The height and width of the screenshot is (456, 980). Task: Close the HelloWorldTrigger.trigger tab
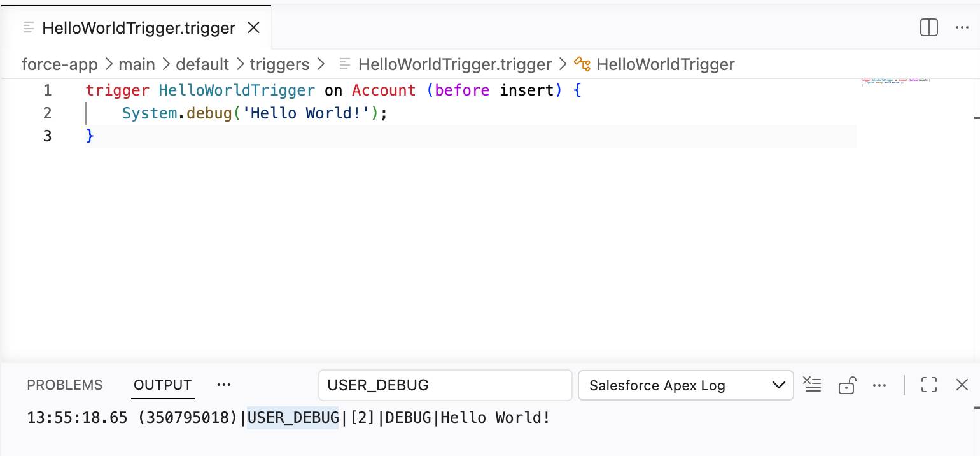[x=253, y=28]
